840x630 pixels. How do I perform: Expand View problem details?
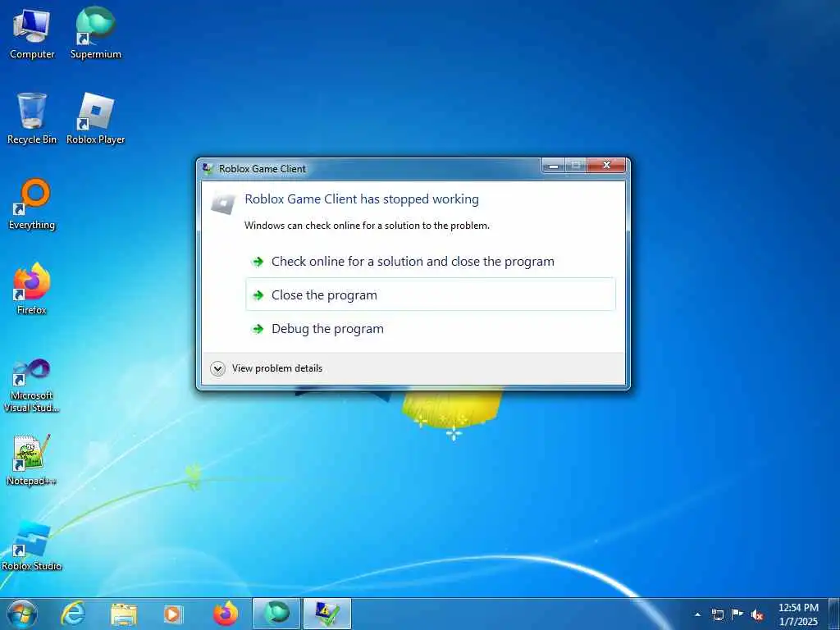tap(267, 368)
